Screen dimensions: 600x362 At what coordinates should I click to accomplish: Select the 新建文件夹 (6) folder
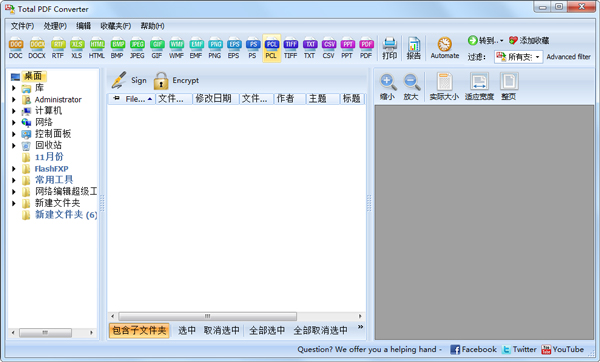(66, 215)
